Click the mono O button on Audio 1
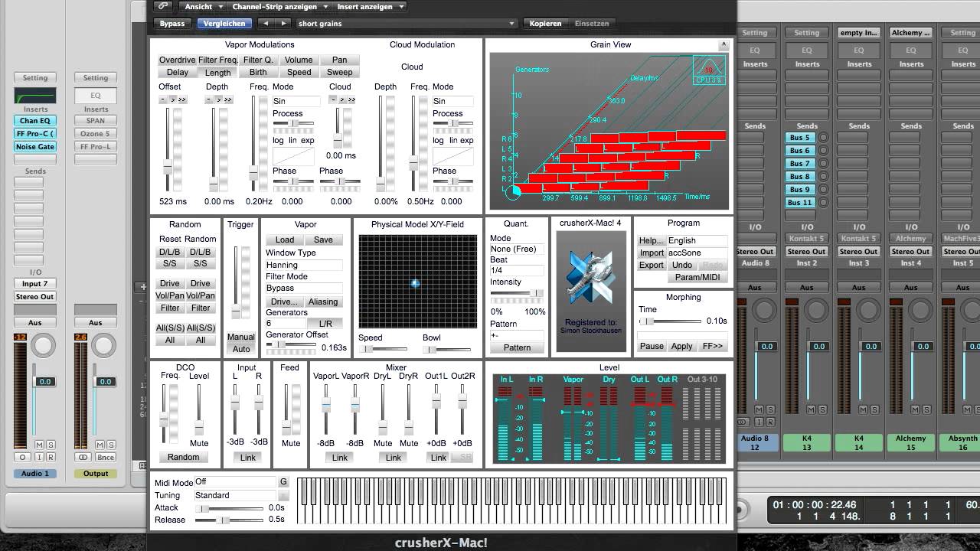The image size is (980, 551). click(22, 457)
